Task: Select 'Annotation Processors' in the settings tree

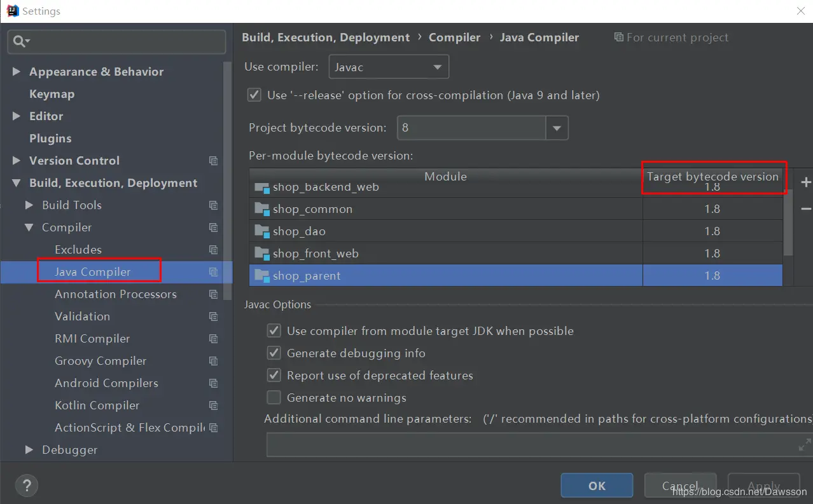Action: [115, 294]
